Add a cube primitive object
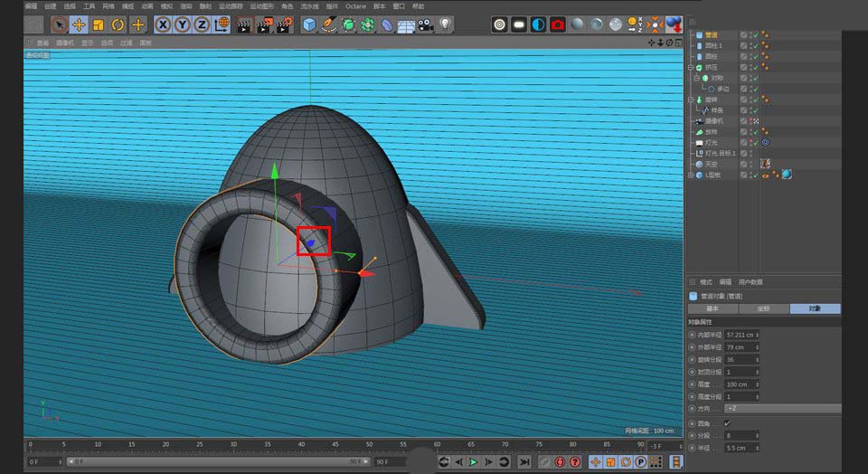868x474 pixels. (309, 25)
